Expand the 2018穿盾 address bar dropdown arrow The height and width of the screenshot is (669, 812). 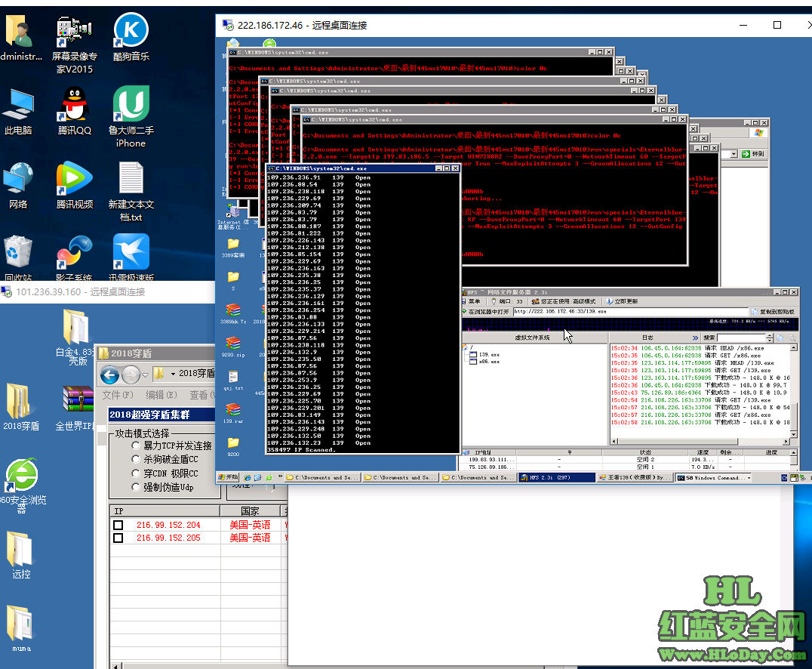coord(173,374)
